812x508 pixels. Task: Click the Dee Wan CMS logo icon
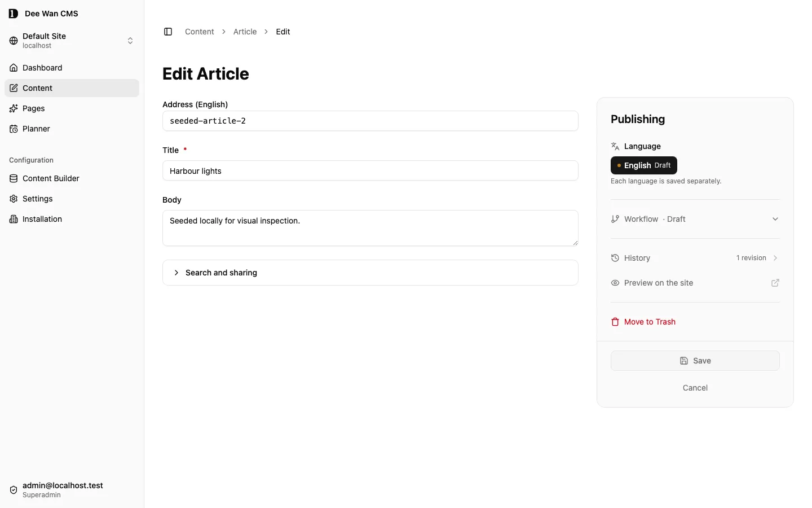click(14, 14)
